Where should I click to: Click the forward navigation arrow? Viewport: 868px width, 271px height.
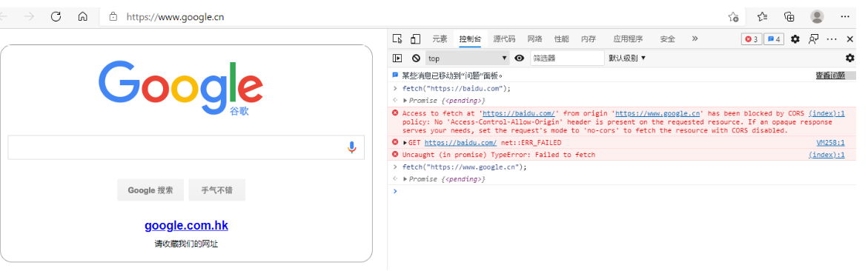(30, 16)
